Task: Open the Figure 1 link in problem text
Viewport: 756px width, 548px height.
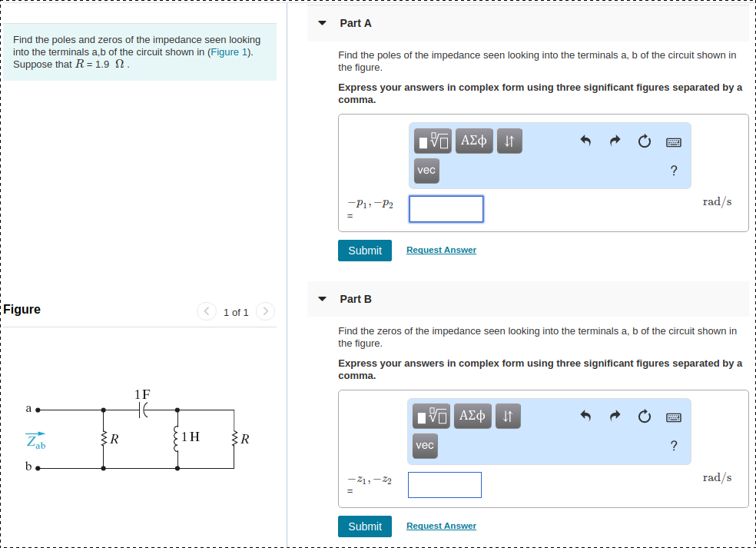Action: 229,52
